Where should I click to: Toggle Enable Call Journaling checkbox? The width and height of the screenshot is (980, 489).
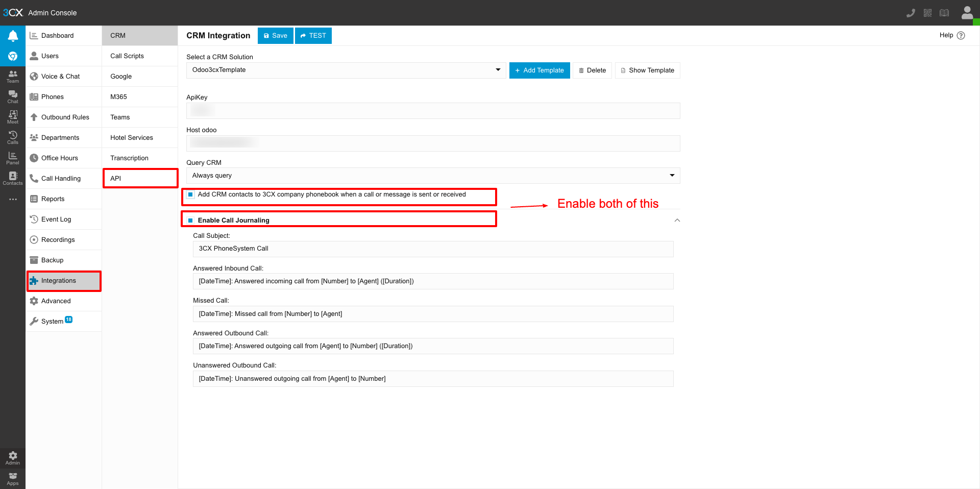coord(190,221)
